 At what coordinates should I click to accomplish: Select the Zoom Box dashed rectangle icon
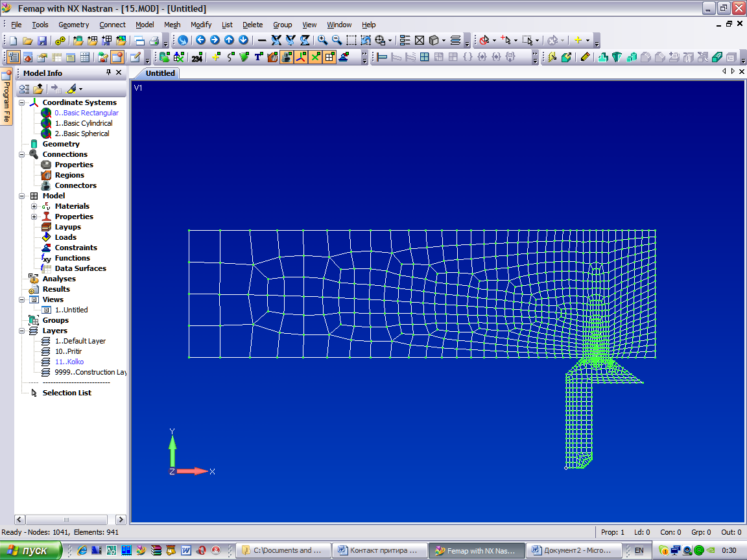pyautogui.click(x=351, y=40)
